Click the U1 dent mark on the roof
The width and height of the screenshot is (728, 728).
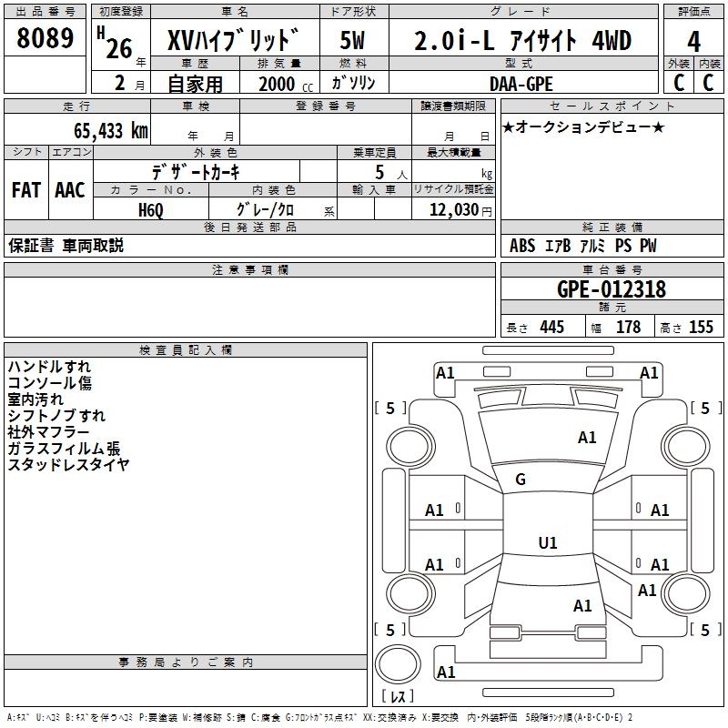pyautogui.click(x=547, y=543)
